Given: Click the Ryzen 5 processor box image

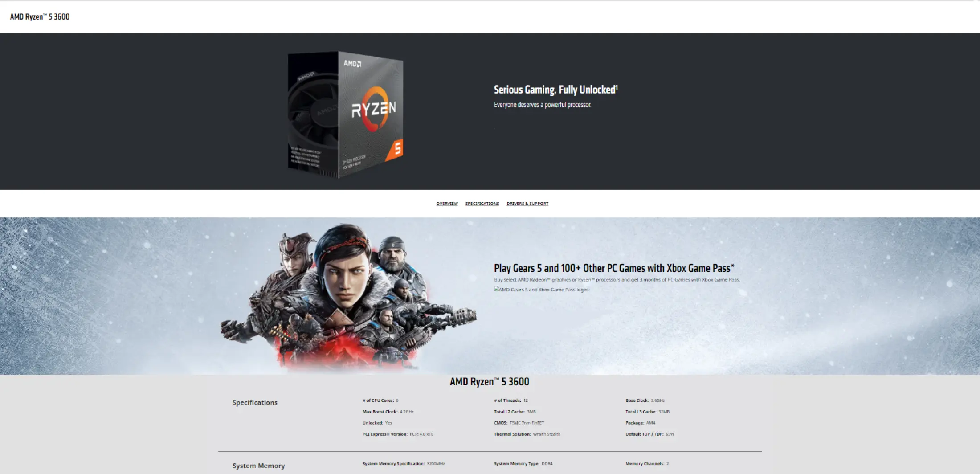Looking at the screenshot, I should click(346, 114).
